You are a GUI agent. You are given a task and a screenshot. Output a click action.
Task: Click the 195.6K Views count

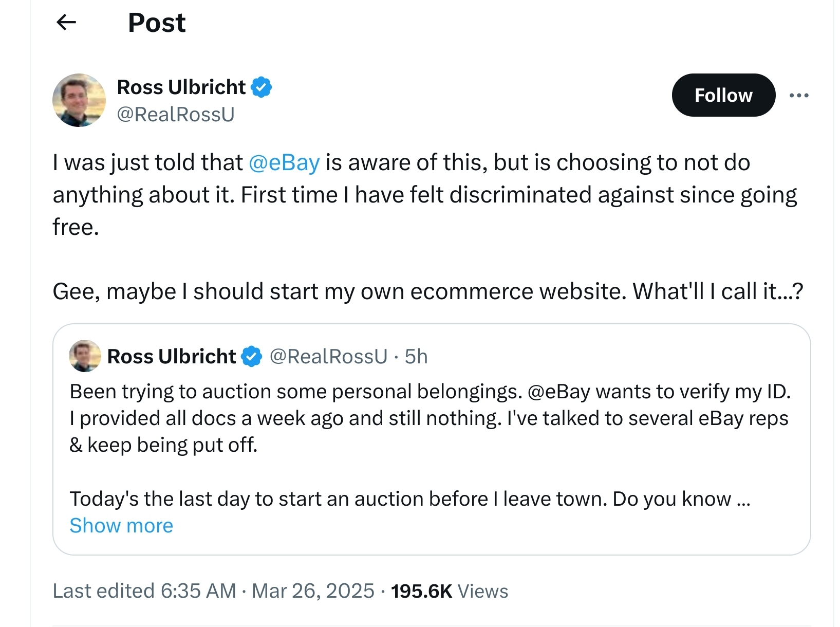tap(449, 591)
